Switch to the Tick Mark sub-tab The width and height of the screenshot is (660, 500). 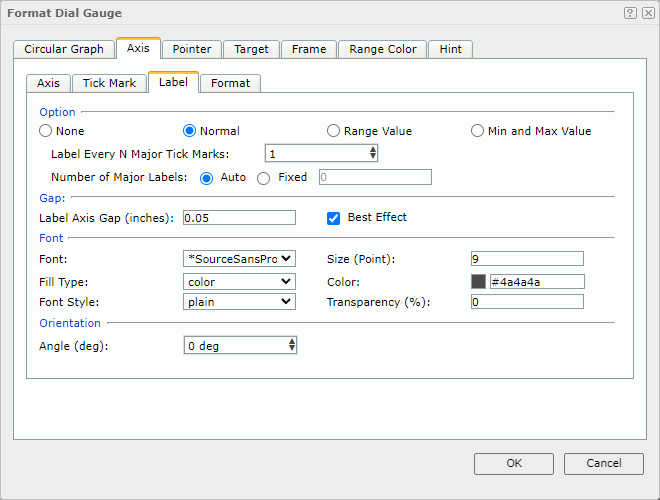109,83
